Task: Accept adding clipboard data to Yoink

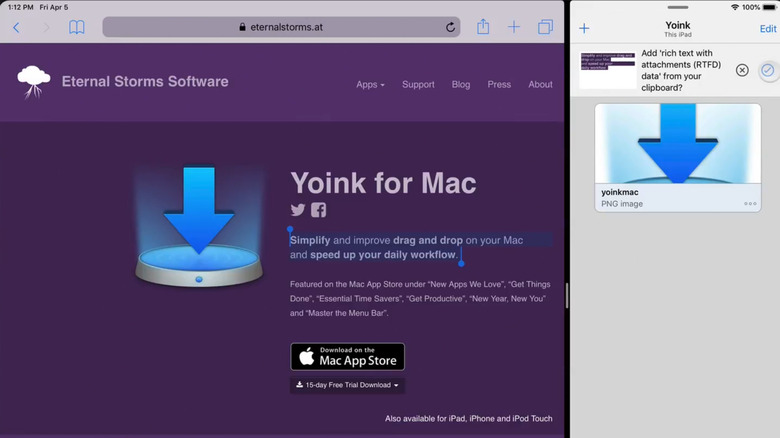Action: [x=768, y=70]
